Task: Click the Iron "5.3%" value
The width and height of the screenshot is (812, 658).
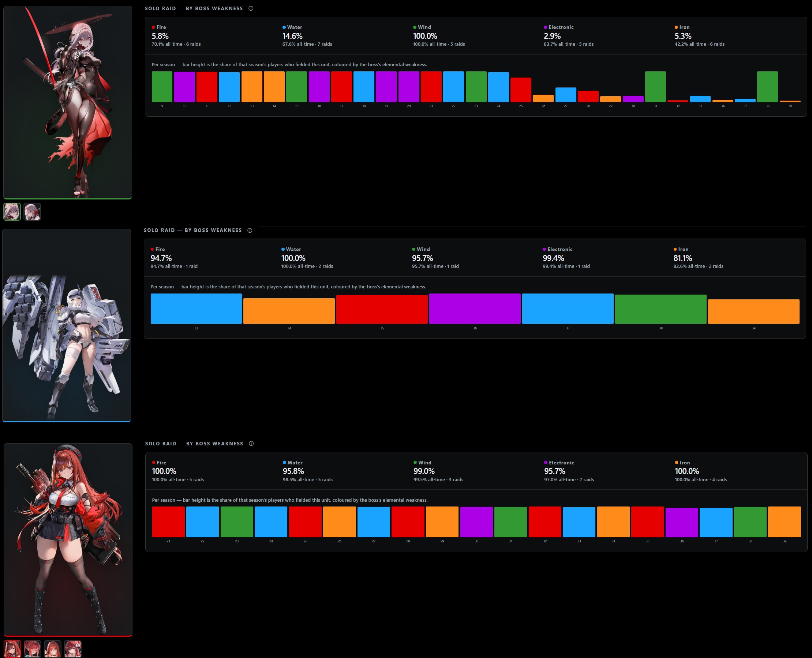Action: click(x=683, y=36)
